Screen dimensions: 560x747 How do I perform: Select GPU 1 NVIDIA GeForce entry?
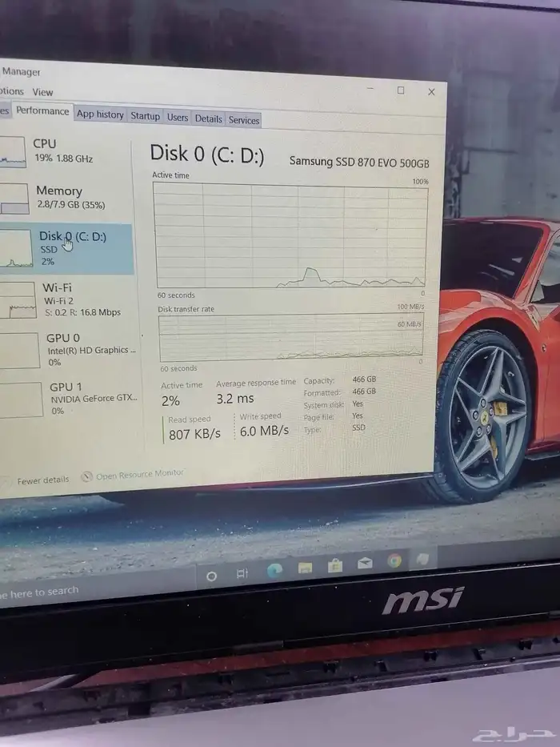(x=80, y=398)
